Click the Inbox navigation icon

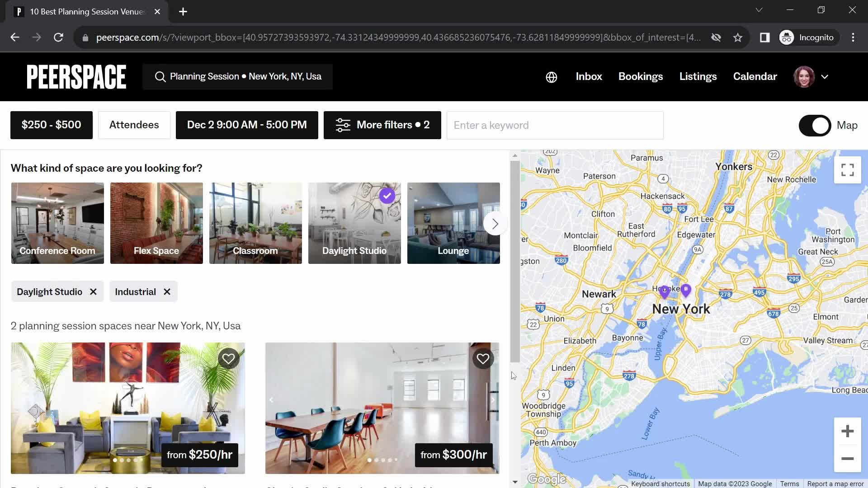589,75
